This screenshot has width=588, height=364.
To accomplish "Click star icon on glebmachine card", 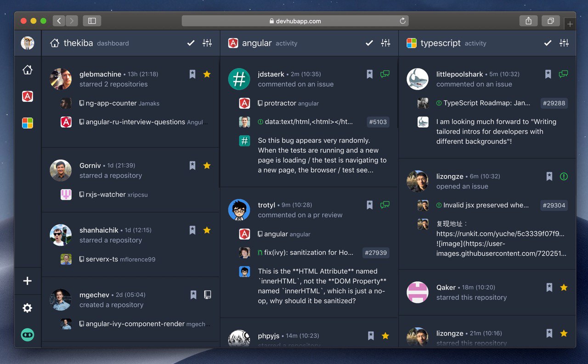I will pyautogui.click(x=207, y=74).
